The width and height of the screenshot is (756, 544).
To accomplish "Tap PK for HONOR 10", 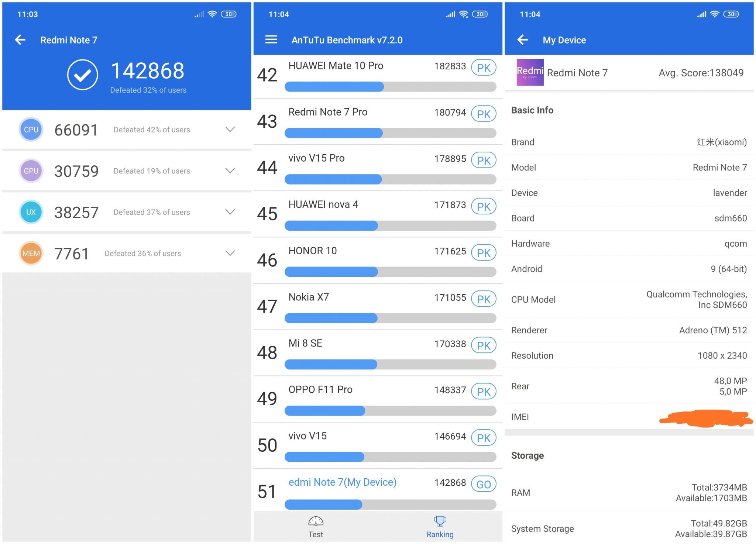I will click(484, 253).
